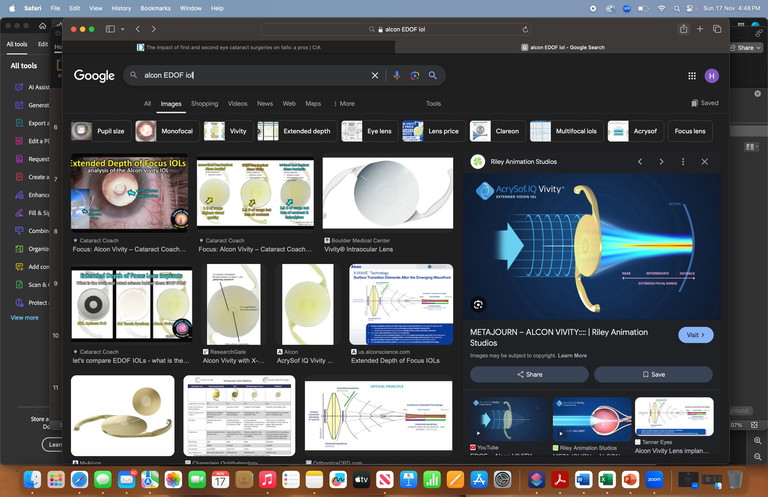Open the preview panel more options
Screen dimensions: 768x497
point(683,162)
